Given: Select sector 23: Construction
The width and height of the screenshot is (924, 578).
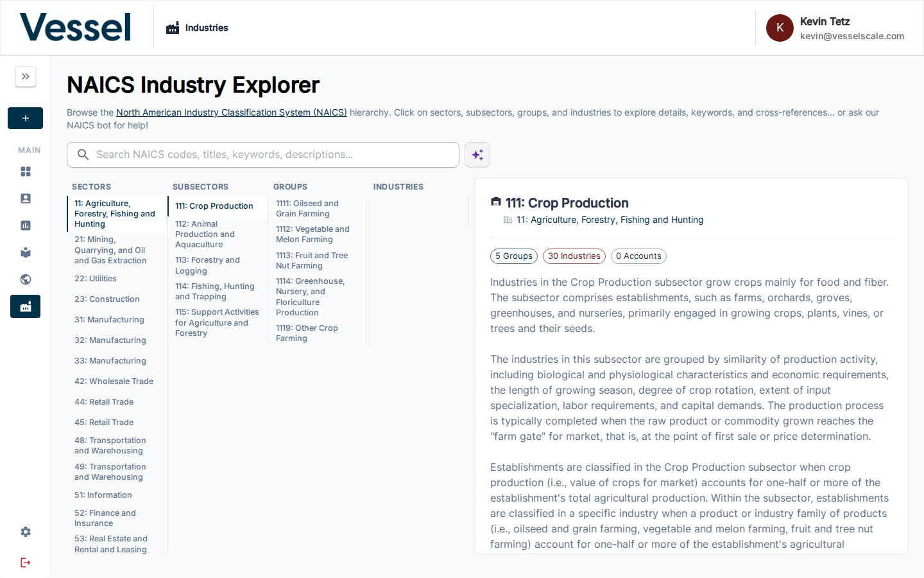Looking at the screenshot, I should click(116, 299).
